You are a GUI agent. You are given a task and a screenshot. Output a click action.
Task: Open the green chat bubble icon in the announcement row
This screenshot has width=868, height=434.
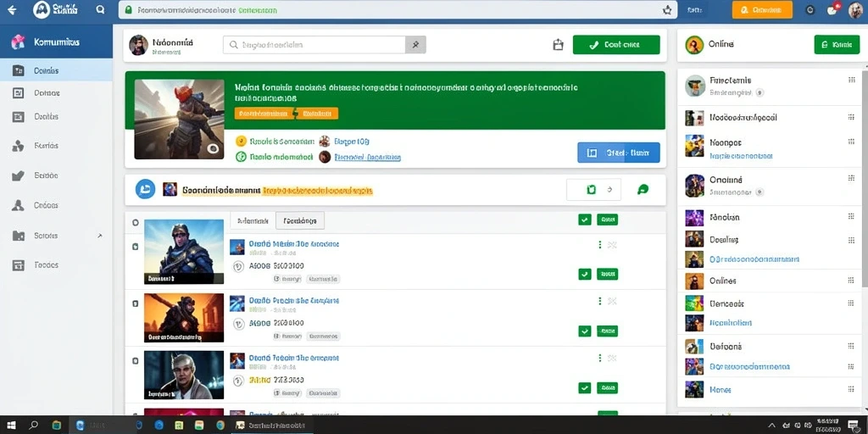tap(643, 189)
